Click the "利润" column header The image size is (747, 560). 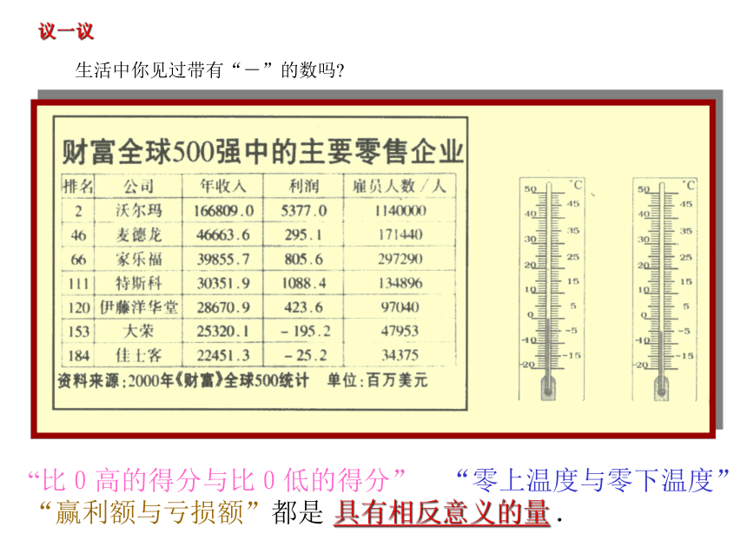point(303,186)
